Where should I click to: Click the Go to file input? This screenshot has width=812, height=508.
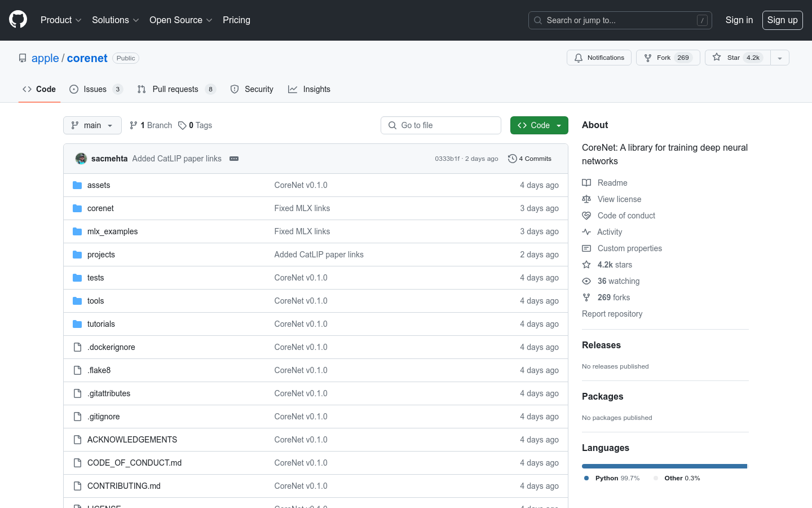[x=441, y=125]
